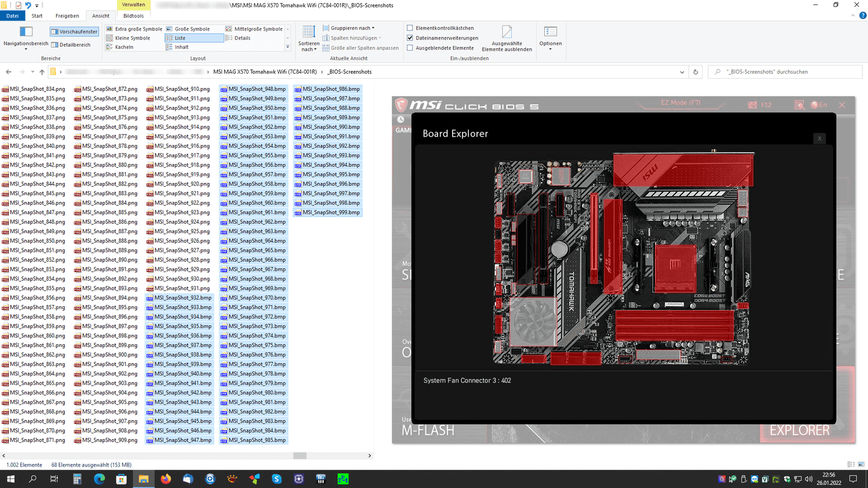Screen dimensions: 868x488
Task: Select file MSI_SnapShot_932.bmp
Action: click(179, 298)
